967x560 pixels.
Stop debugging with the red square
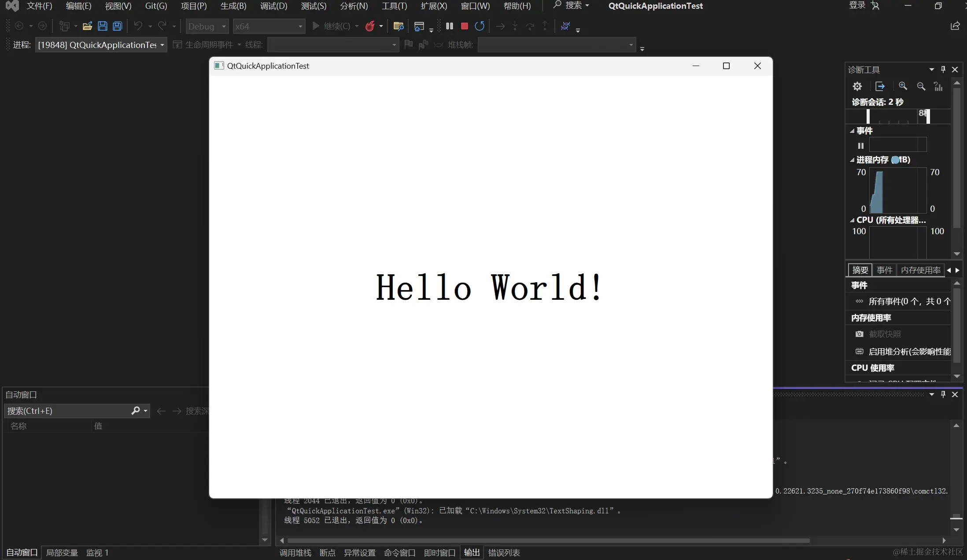click(464, 26)
